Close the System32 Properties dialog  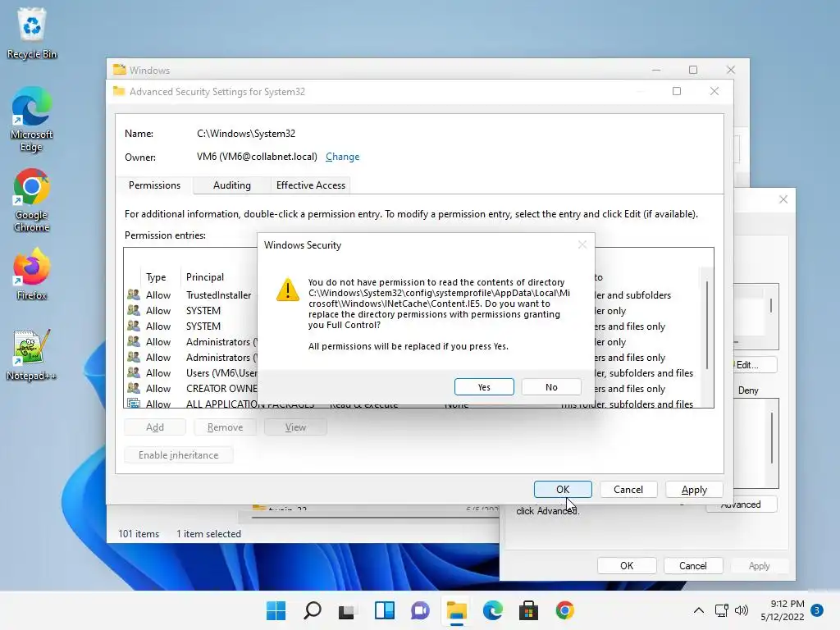pos(783,199)
